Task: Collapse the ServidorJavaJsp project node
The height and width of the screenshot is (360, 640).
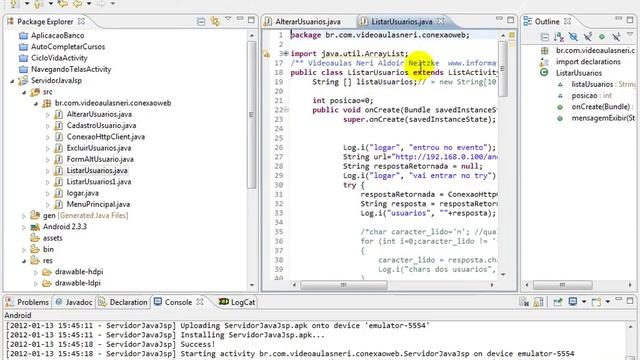Action: pyautogui.click(x=12, y=81)
